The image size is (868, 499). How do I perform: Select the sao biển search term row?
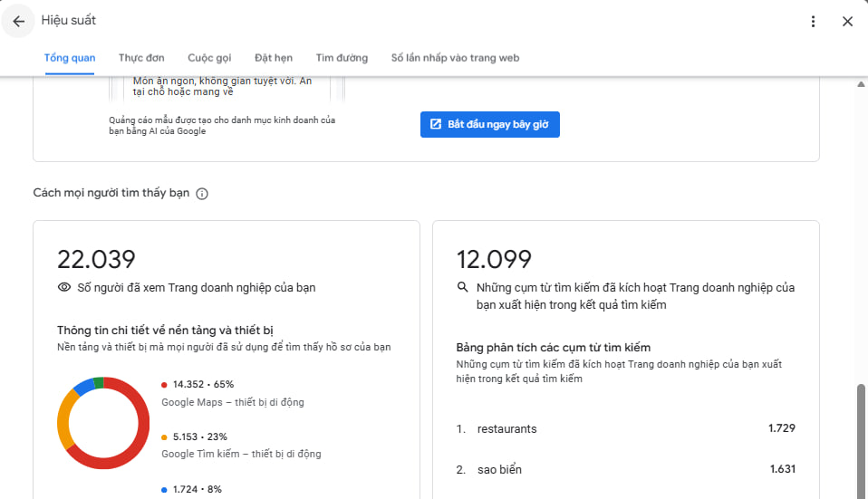point(625,469)
